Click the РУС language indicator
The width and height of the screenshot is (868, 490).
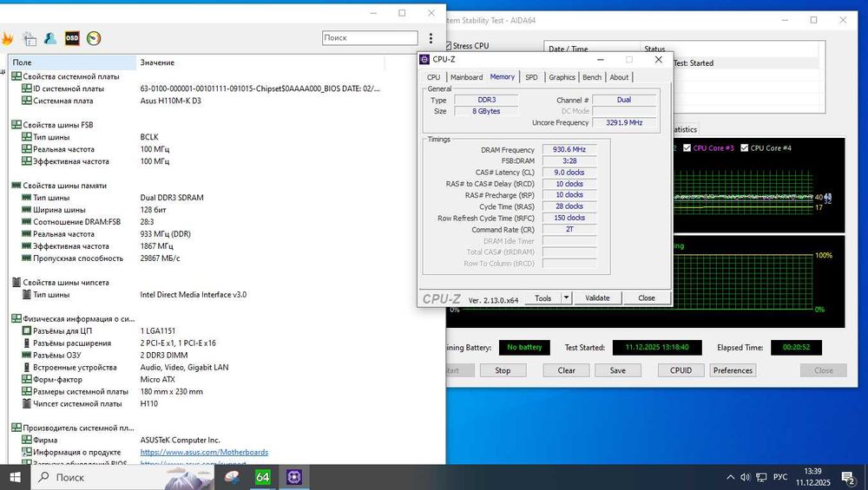pyautogui.click(x=780, y=477)
